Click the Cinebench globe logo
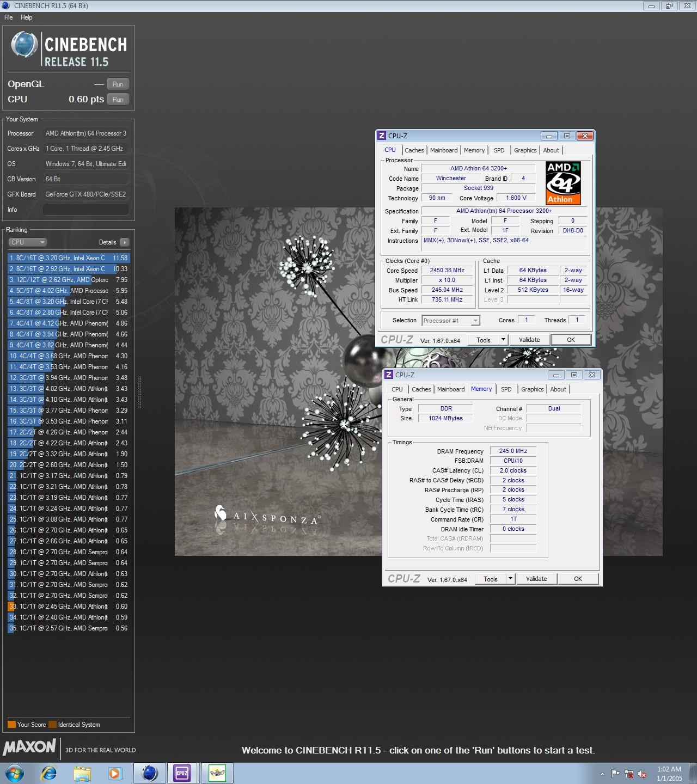The image size is (697, 784). tap(24, 45)
